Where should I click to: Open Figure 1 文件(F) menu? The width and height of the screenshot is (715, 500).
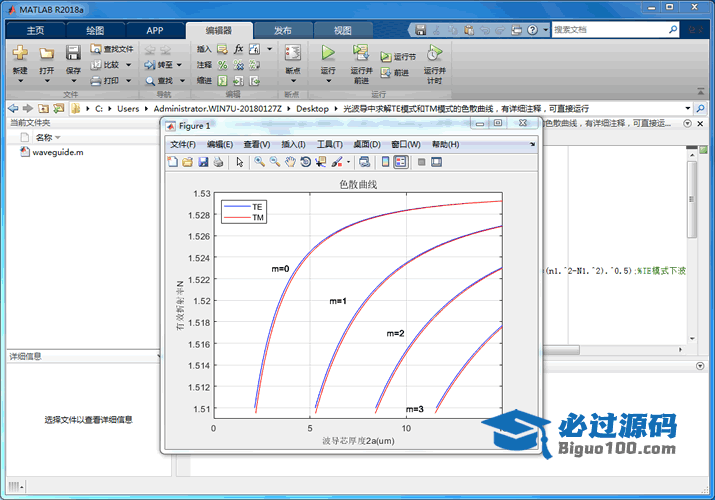(x=183, y=144)
